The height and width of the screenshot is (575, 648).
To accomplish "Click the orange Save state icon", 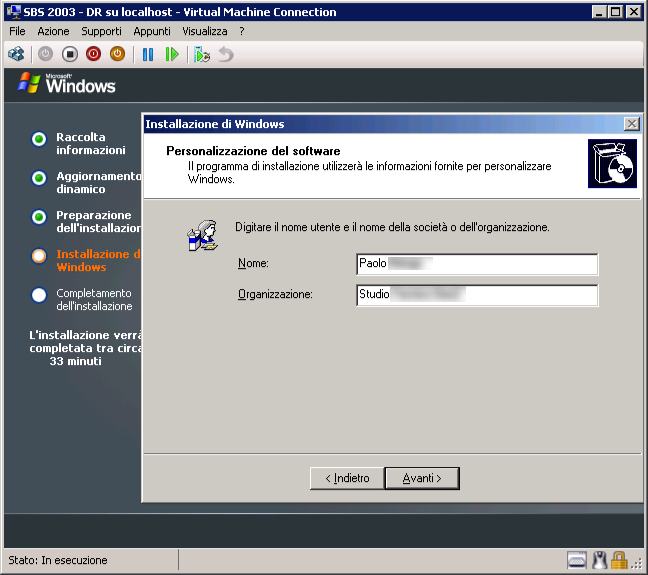I will pyautogui.click(x=117, y=54).
